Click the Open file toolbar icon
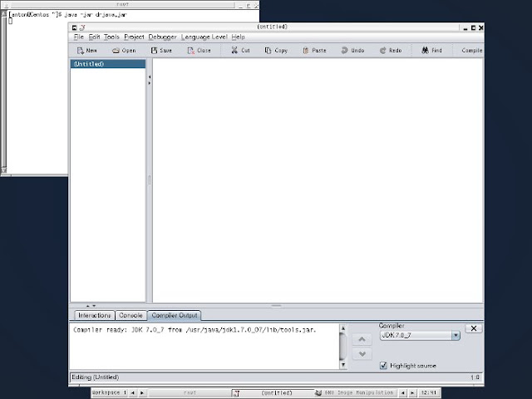The height and width of the screenshot is (399, 532). [116, 51]
